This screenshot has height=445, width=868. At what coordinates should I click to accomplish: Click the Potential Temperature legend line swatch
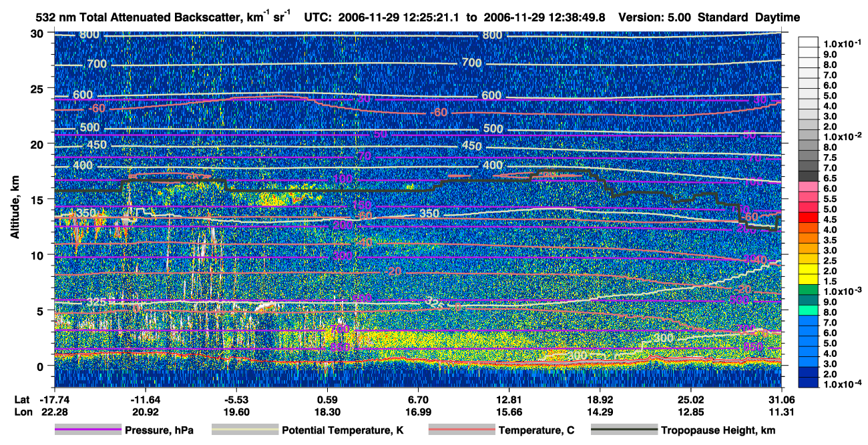click(x=244, y=430)
